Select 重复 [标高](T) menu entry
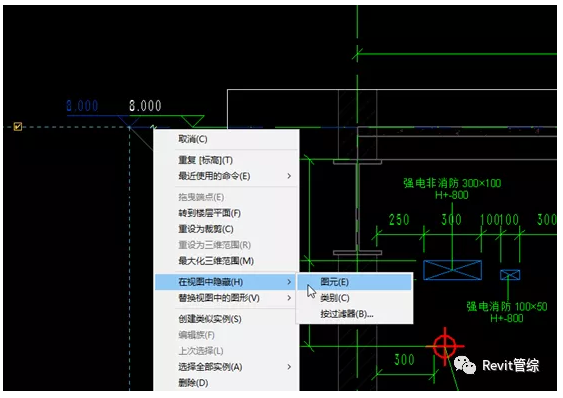563x398 pixels. (x=226, y=160)
